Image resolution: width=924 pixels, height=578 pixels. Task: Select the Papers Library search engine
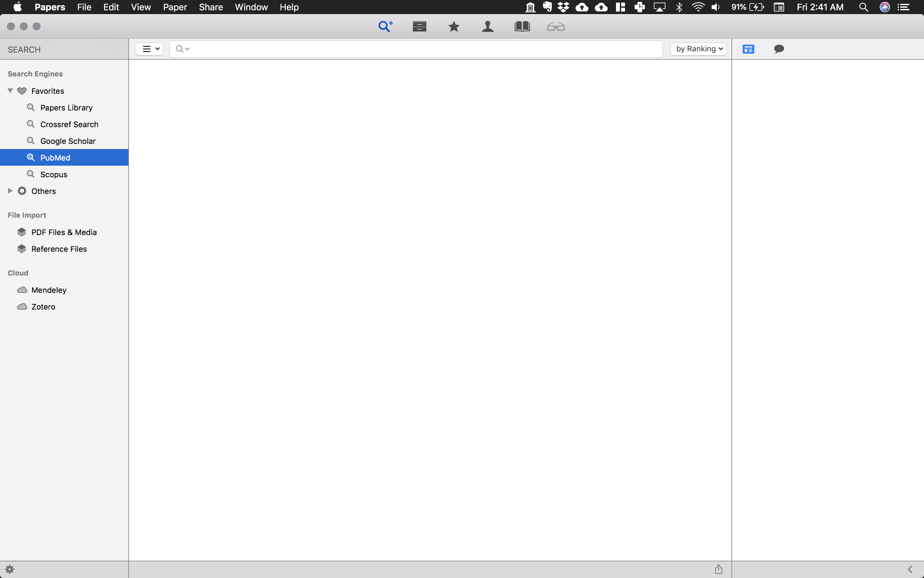click(64, 108)
